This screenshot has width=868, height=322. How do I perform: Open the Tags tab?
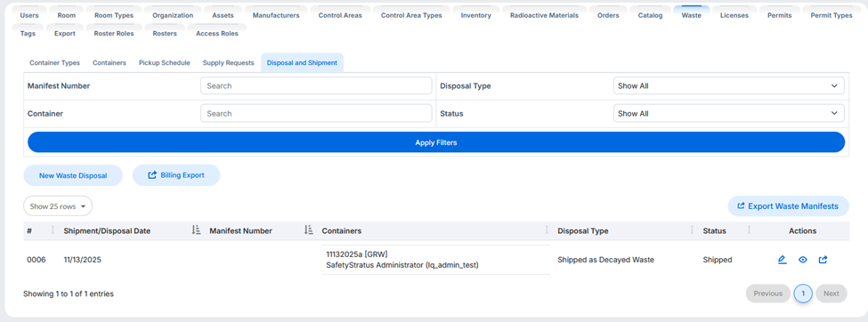click(x=28, y=33)
